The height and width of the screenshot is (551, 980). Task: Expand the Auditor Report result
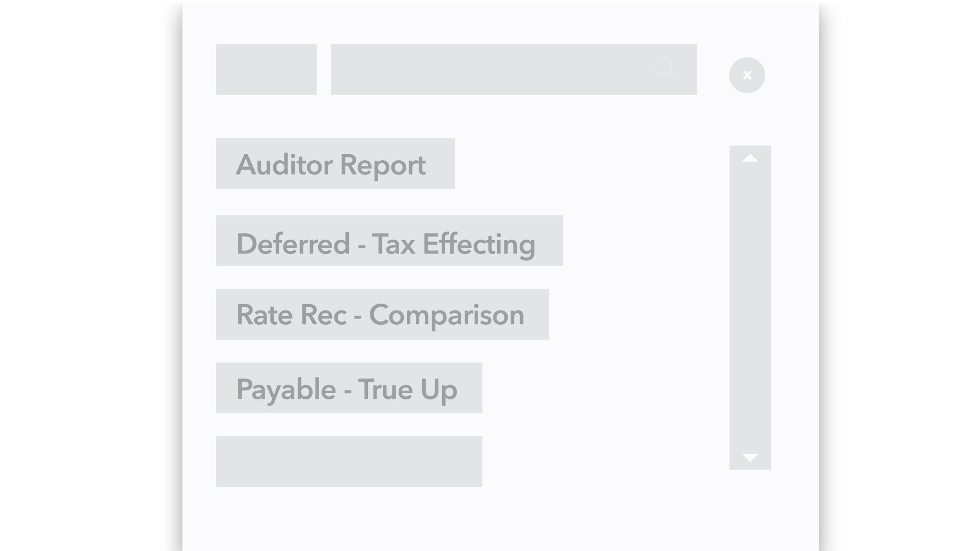(x=335, y=164)
